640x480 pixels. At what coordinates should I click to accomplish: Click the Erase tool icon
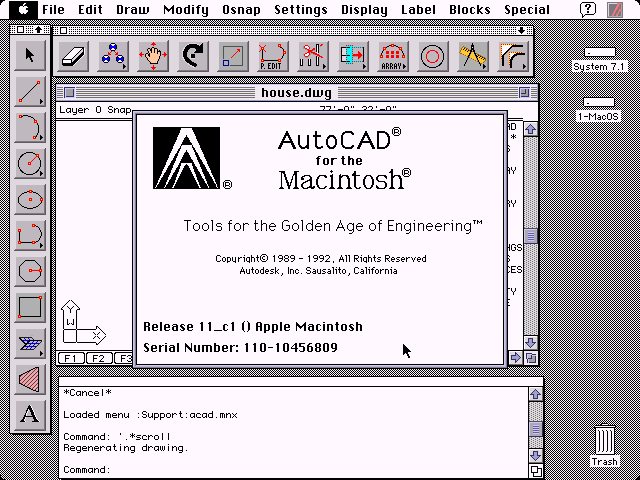(x=73, y=56)
